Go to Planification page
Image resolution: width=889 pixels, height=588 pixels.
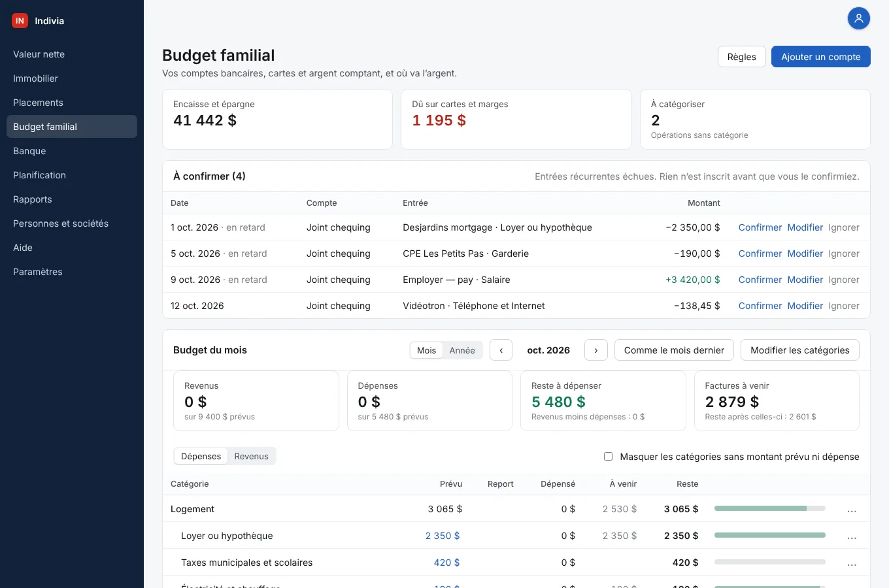(x=72, y=175)
